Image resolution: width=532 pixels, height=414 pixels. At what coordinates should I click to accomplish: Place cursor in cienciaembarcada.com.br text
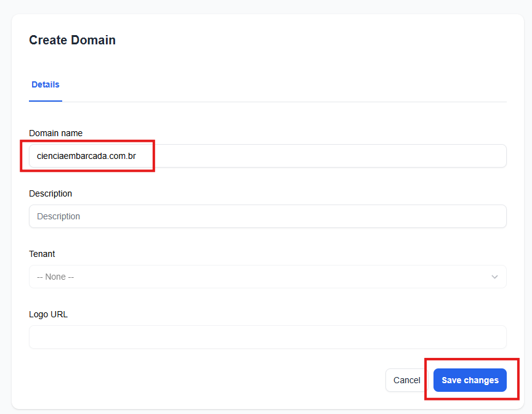pos(86,156)
